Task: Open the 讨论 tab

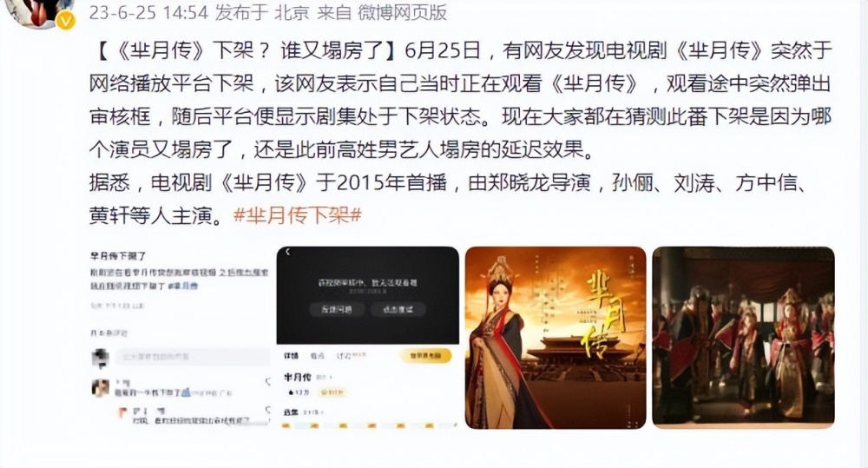Action: pyautogui.click(x=344, y=356)
